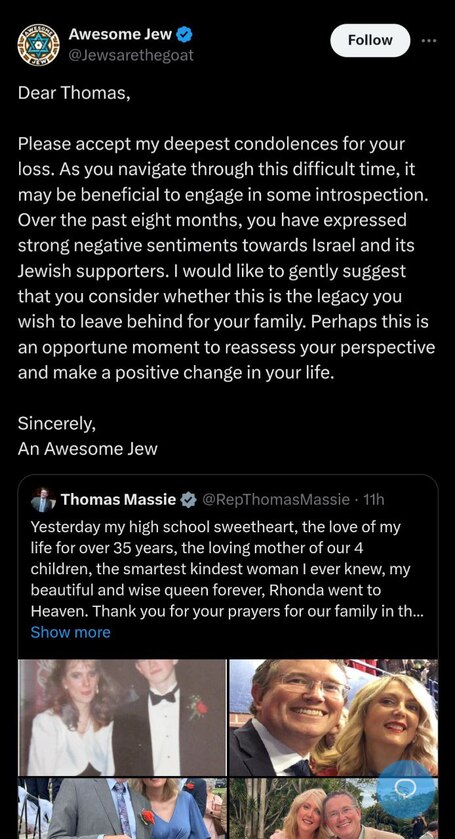This screenshot has height=839, width=455.
Task: Open the three-dot more options menu
Action: [428, 40]
